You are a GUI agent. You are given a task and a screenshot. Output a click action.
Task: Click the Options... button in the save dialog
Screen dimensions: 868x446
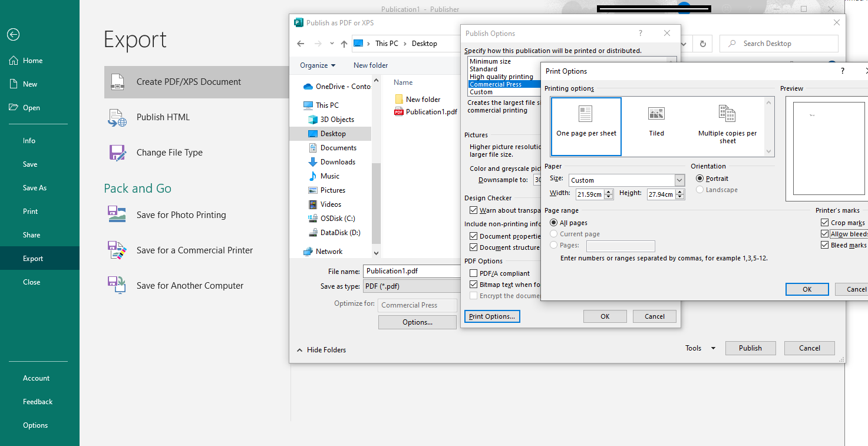[417, 322]
